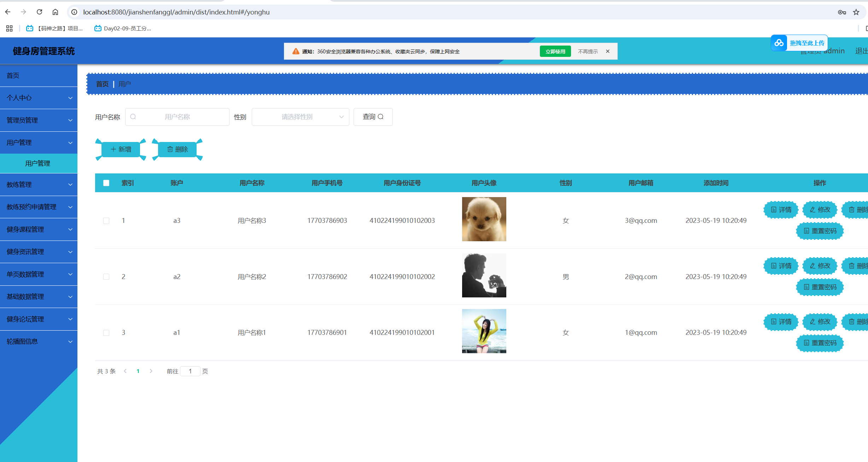
Task: Close the 360 browser notification banner
Action: [608, 51]
